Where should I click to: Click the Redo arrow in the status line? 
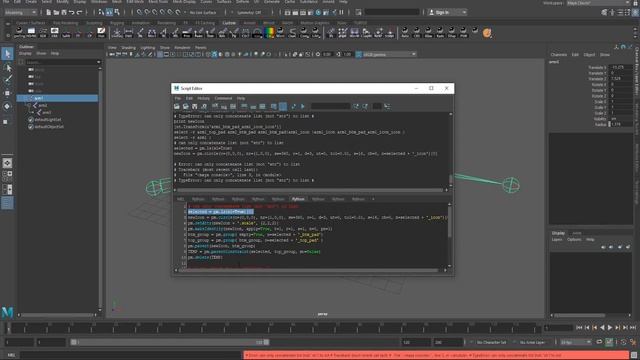[x=79, y=13]
